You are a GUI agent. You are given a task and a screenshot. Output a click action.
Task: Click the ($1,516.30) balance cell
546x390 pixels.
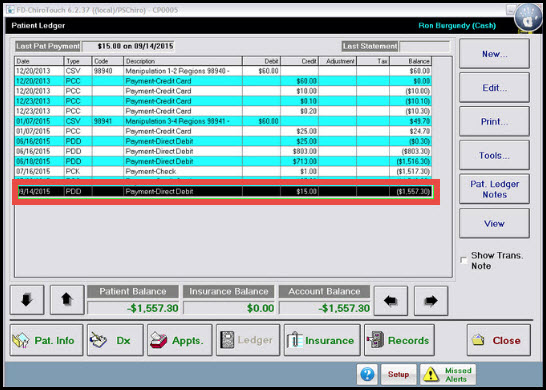coord(411,162)
